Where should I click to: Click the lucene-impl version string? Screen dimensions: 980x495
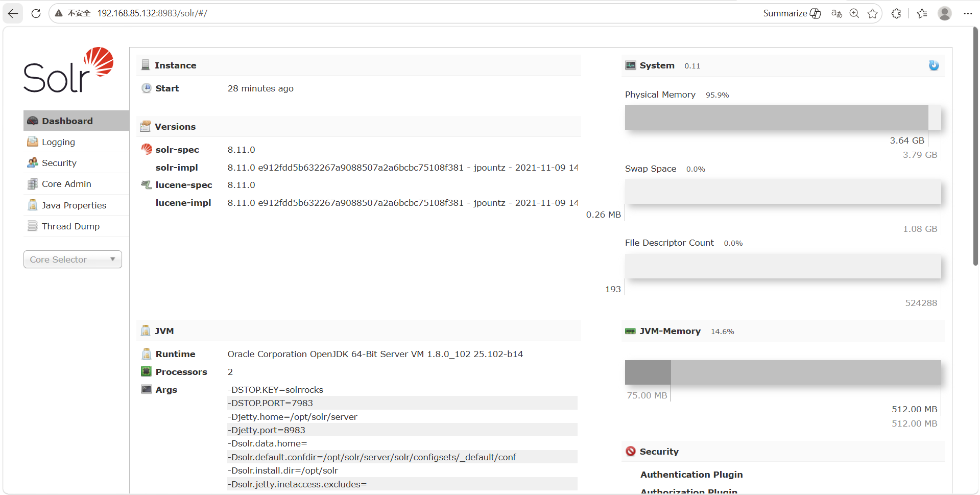point(402,203)
